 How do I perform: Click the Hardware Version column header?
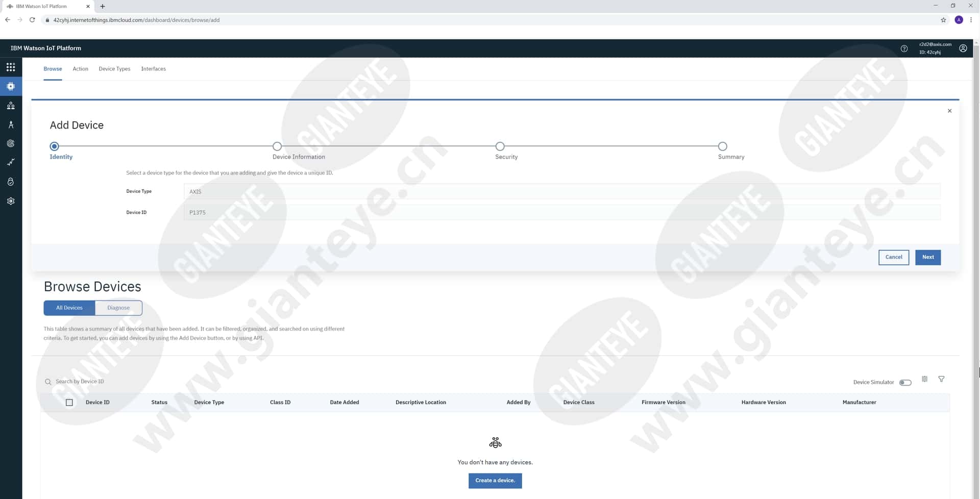764,403
